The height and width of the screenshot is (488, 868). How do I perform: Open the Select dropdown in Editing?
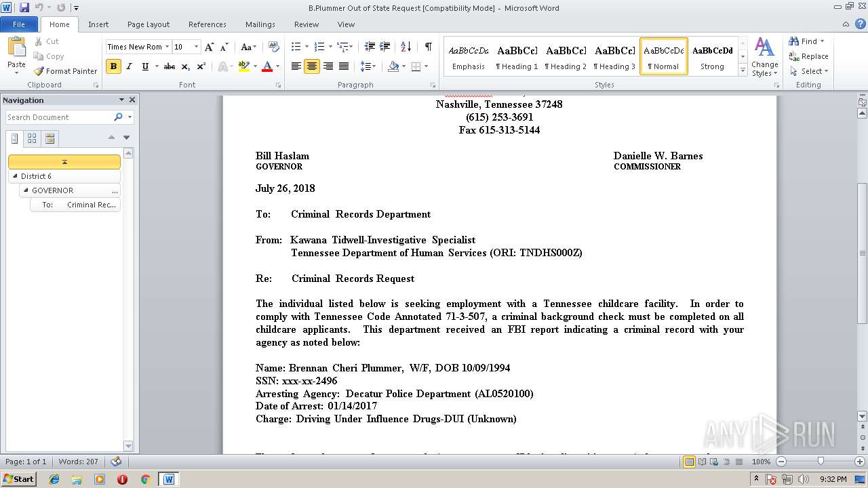(x=808, y=71)
